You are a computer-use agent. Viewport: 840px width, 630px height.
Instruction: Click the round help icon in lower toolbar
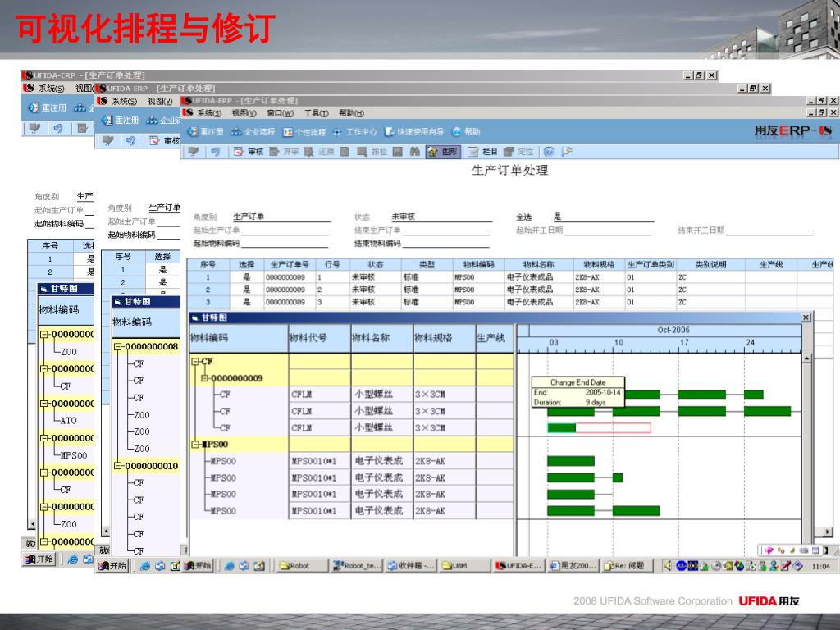coord(549,152)
